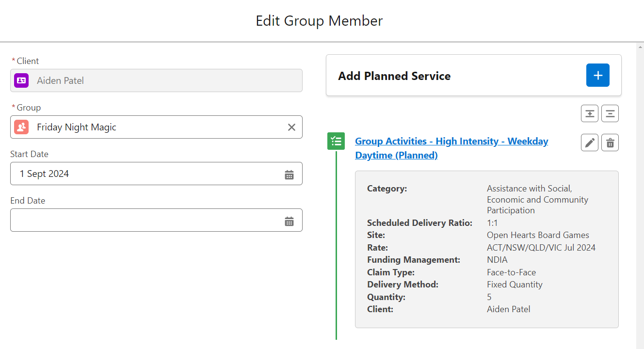Expand all planned service details
The width and height of the screenshot is (644, 349).
pos(589,113)
